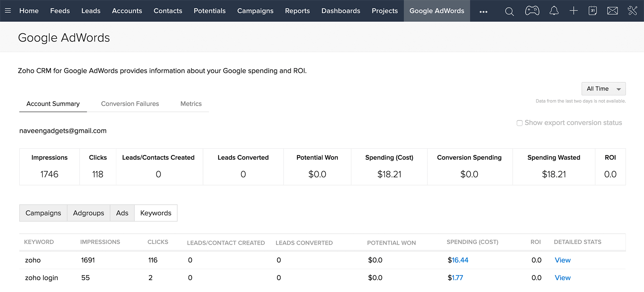This screenshot has height=292, width=644.
Task: Click the search magnifier icon
Action: pos(509,11)
